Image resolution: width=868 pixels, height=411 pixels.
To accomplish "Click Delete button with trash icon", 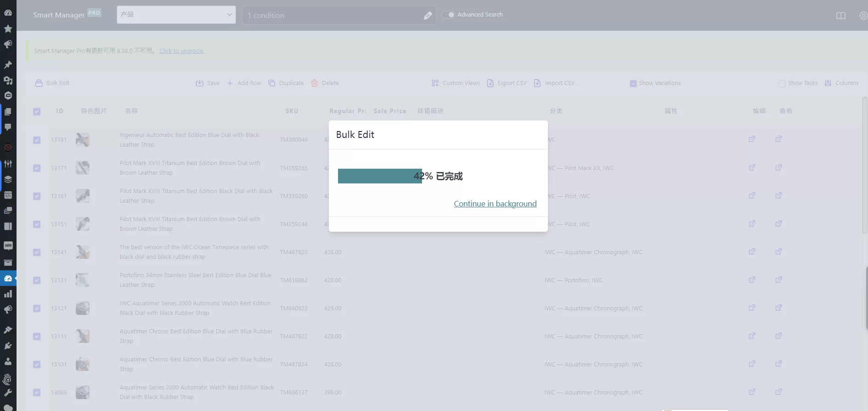I will (x=325, y=83).
